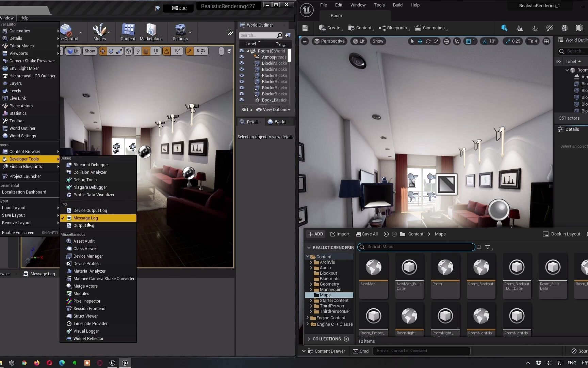The width and height of the screenshot is (588, 368).
Task: Toggle rotation angle snapping in UE4 viewport
Action: click(x=166, y=51)
